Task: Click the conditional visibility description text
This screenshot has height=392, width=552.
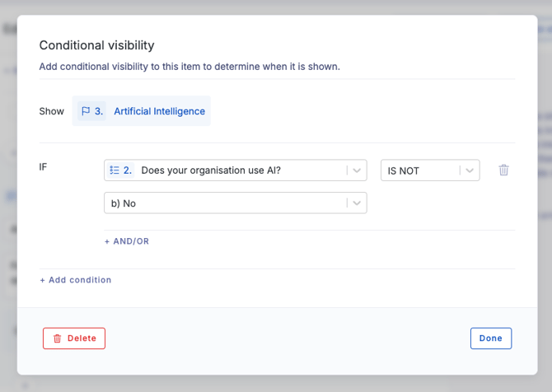Action: [x=189, y=67]
